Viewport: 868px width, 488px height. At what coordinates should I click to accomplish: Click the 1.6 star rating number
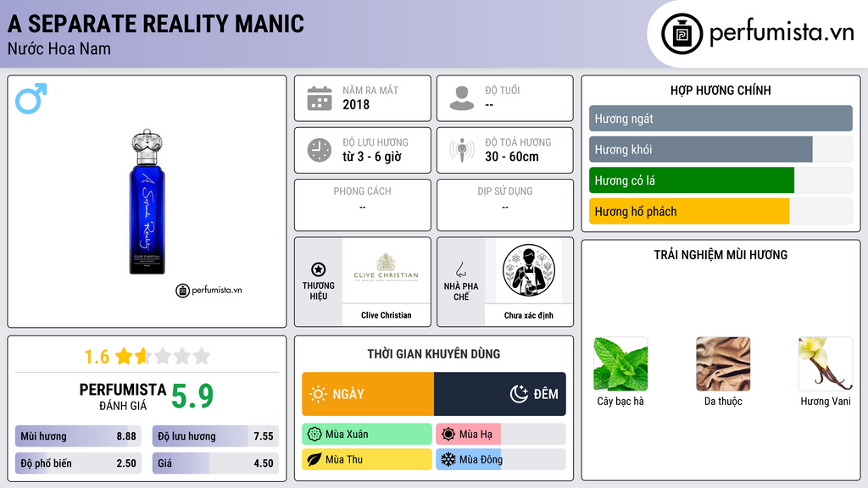point(97,357)
